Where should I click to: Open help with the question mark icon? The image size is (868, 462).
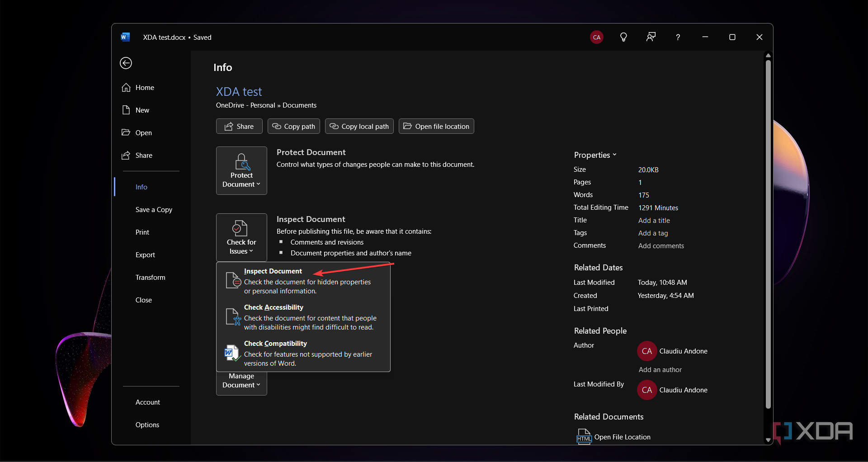click(678, 37)
